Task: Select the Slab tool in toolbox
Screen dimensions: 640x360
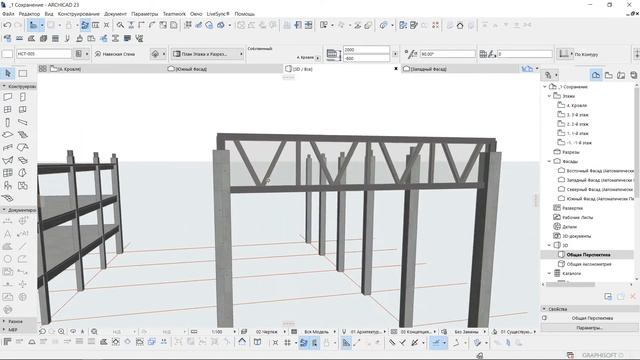Action: pos(8,135)
